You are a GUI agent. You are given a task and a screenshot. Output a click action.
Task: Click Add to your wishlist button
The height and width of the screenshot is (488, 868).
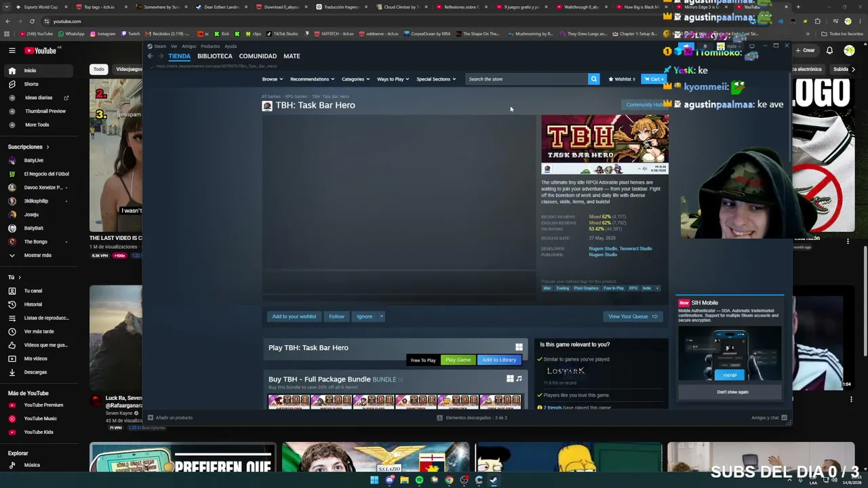tap(294, 317)
